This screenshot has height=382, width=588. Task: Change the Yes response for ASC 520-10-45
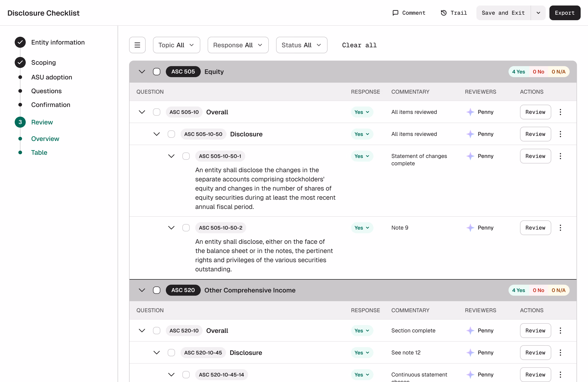(362, 353)
